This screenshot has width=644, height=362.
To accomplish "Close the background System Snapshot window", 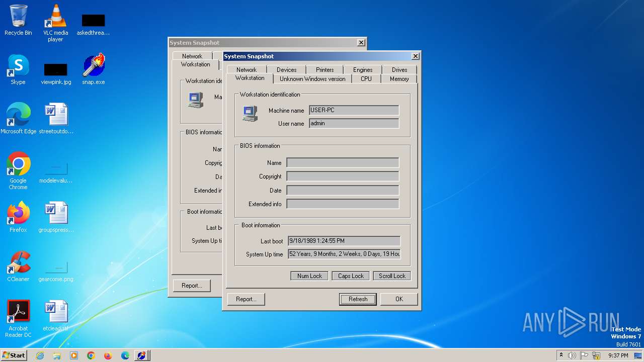I will click(361, 43).
